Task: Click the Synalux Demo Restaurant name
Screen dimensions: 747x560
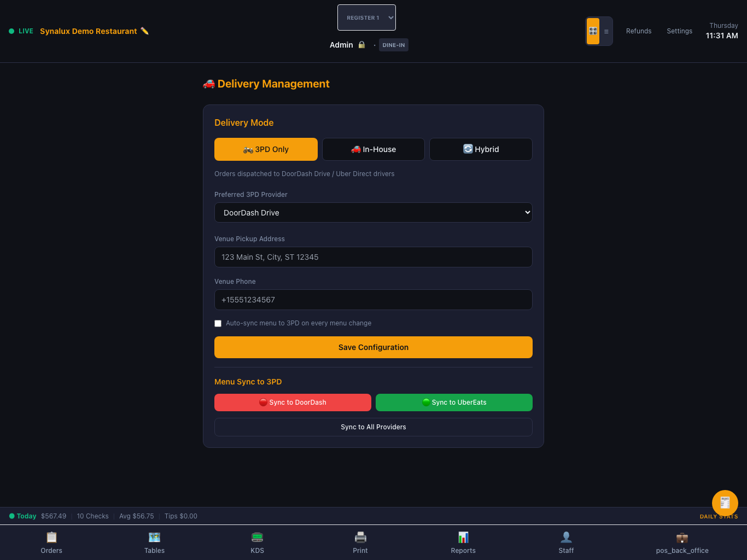Action: (x=89, y=31)
